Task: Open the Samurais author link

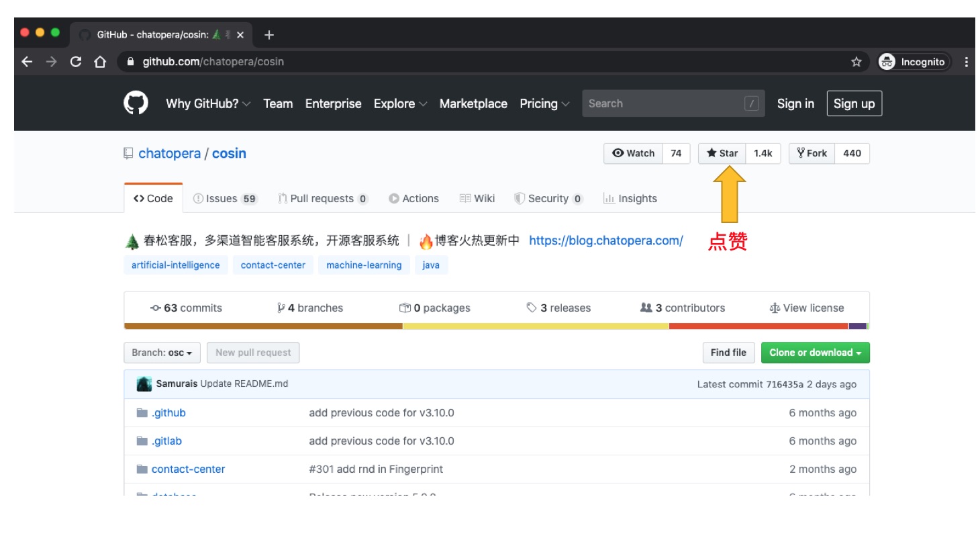Action: (x=177, y=384)
